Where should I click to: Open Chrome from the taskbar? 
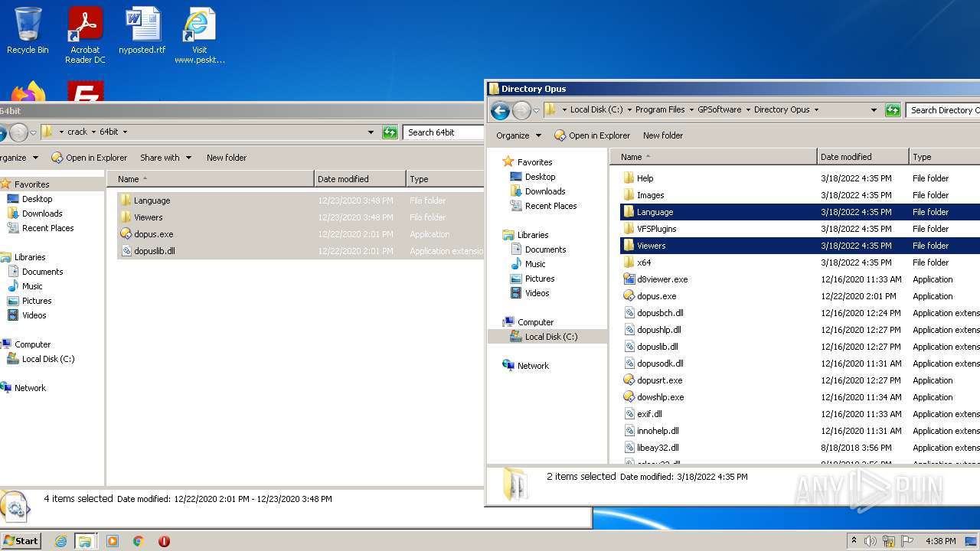(x=139, y=541)
